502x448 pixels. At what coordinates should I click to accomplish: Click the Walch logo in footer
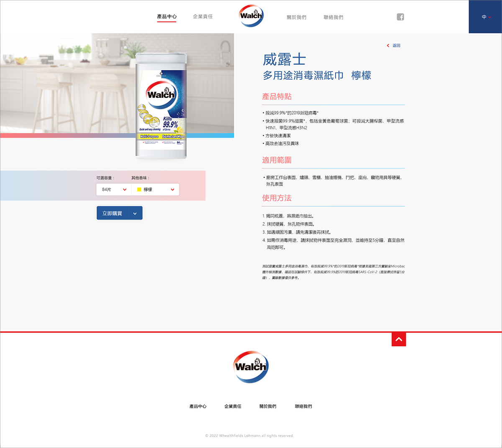pyautogui.click(x=251, y=367)
